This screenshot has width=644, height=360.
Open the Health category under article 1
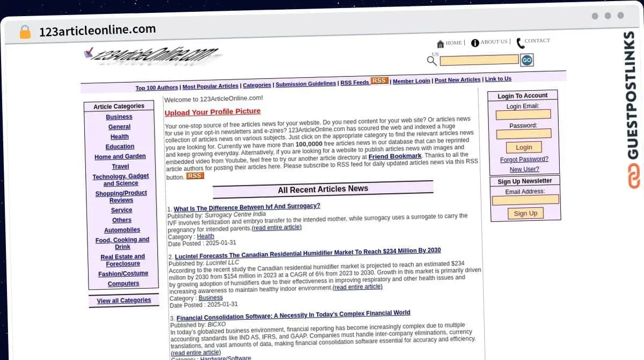pyautogui.click(x=206, y=236)
